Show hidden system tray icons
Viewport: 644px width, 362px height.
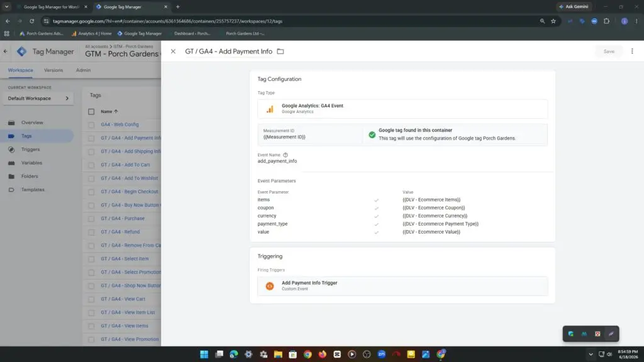tap(591, 354)
